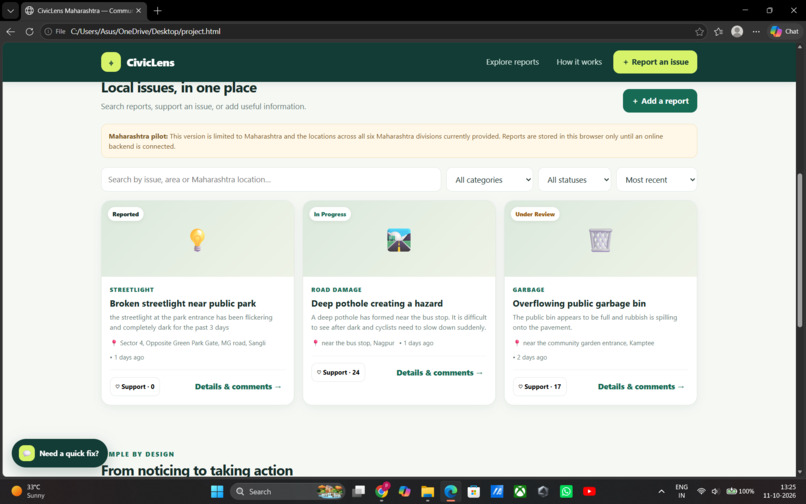The height and width of the screenshot is (504, 806).
Task: Open How it works nav link
Action: tap(579, 62)
